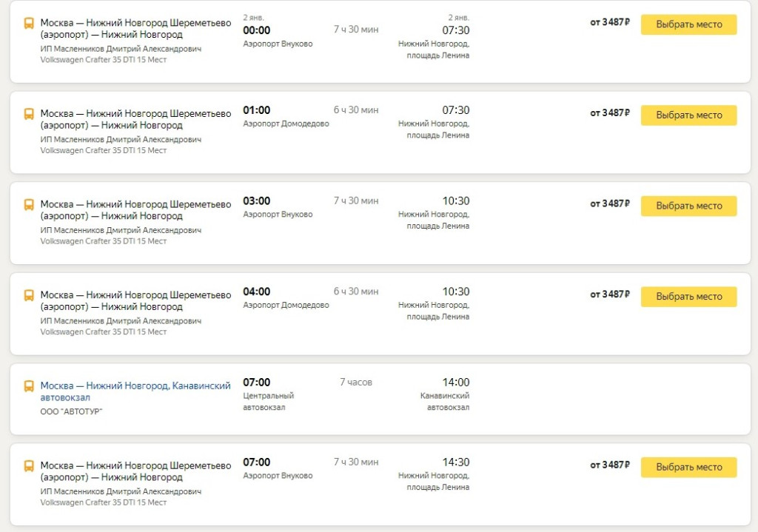Choose a seat on the 03:00 bus
Screen dimensions: 758x532
(x=688, y=206)
